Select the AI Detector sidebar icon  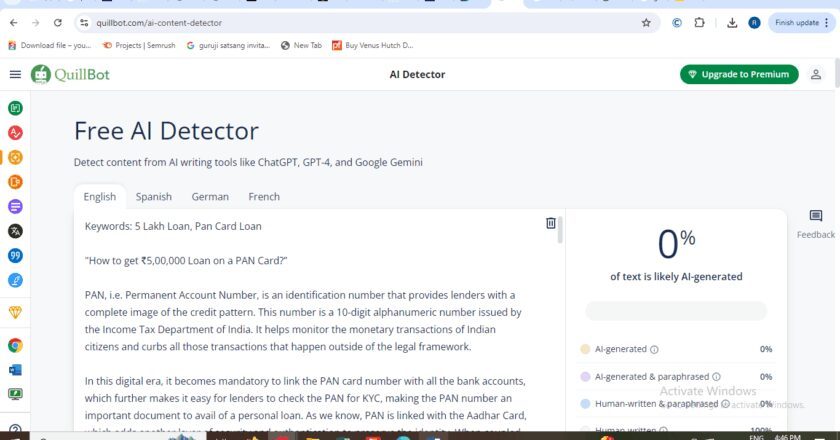click(x=15, y=157)
